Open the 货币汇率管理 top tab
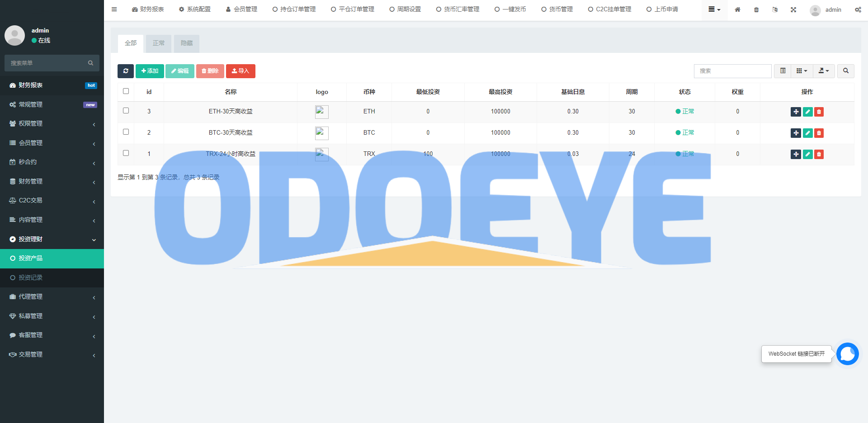Screen dimensions: 868x423 458,9
